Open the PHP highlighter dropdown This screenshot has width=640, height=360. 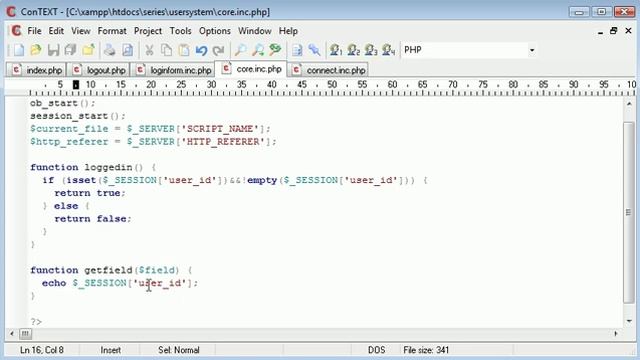531,50
